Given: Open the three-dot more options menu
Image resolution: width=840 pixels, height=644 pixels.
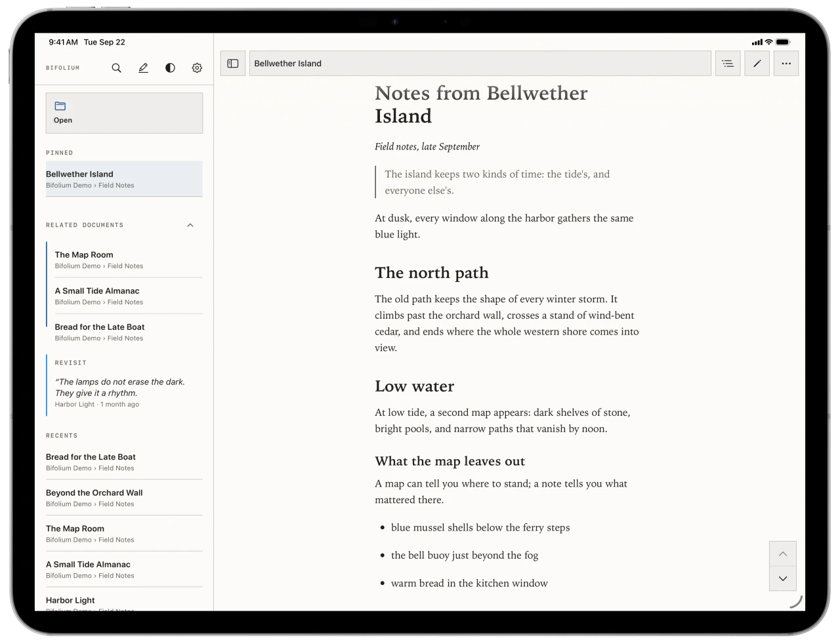Looking at the screenshot, I should coord(786,64).
